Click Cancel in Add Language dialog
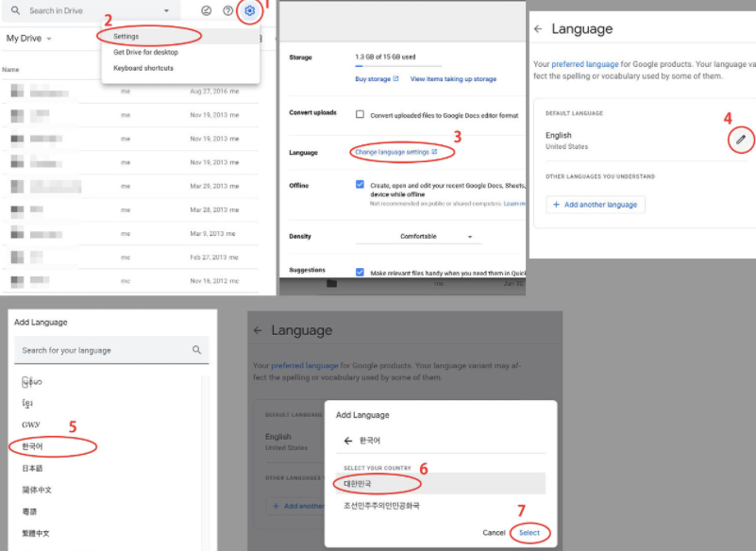Viewport: 756px width, 551px height. 494,533
